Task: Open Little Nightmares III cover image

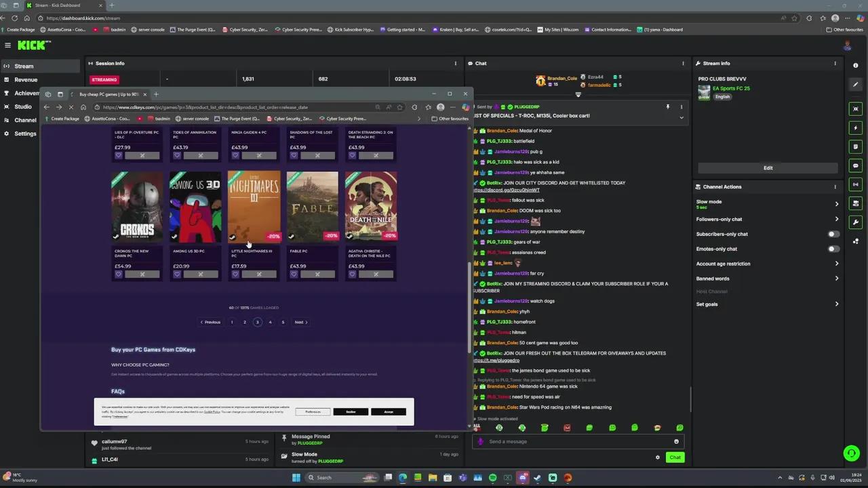Action: 254,207
